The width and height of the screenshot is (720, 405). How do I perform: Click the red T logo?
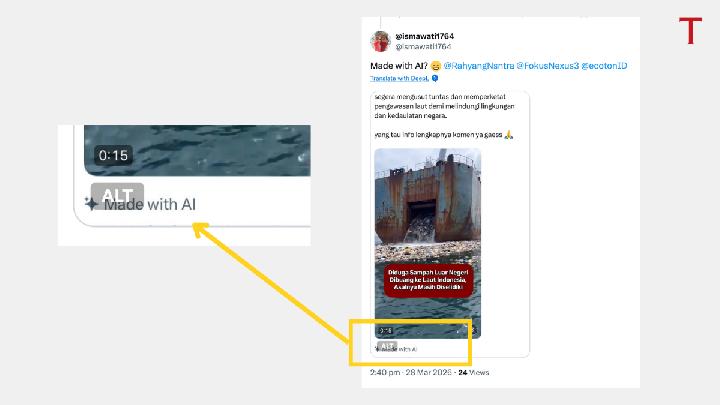coord(690,31)
